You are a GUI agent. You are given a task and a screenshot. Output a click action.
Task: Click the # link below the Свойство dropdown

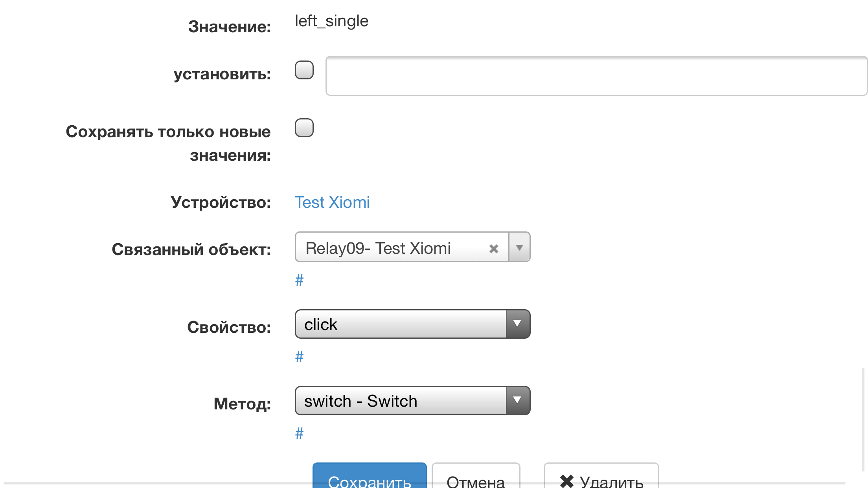(x=299, y=356)
